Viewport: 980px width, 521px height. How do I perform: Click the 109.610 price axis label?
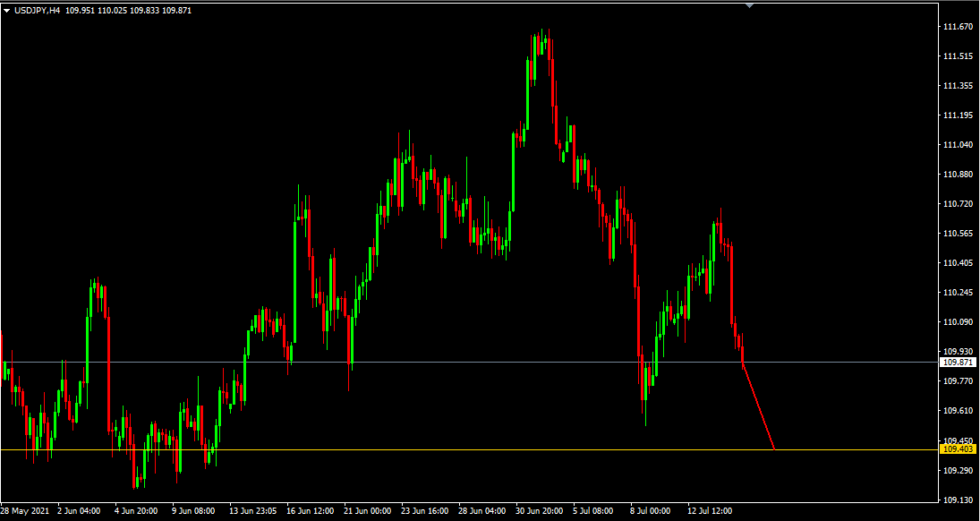point(959,411)
